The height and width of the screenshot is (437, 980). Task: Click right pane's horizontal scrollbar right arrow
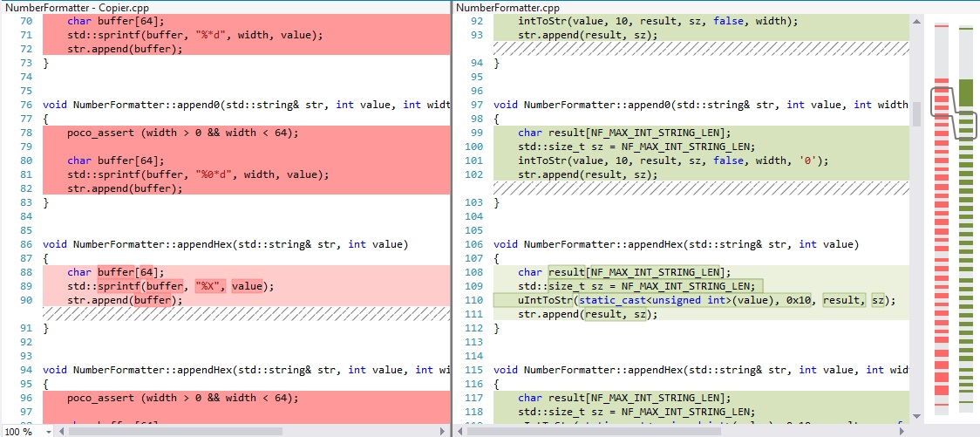coord(903,431)
